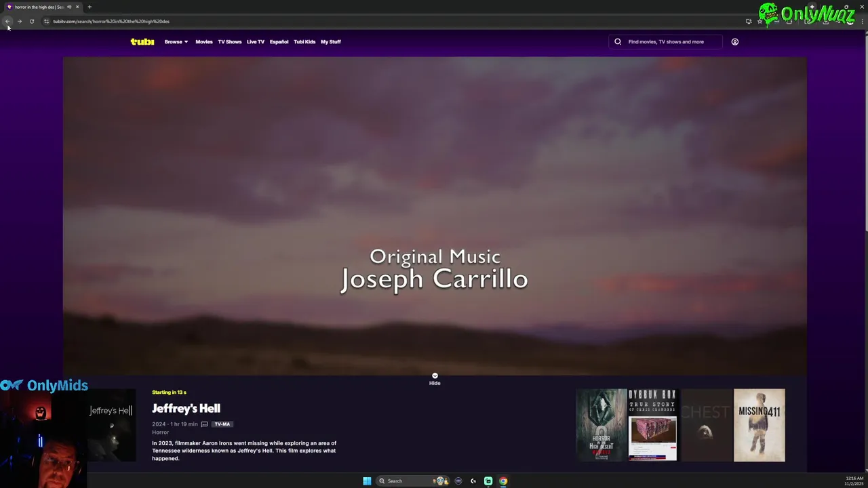Open the round dark app icon in taskbar
868x488 pixels.
458,481
